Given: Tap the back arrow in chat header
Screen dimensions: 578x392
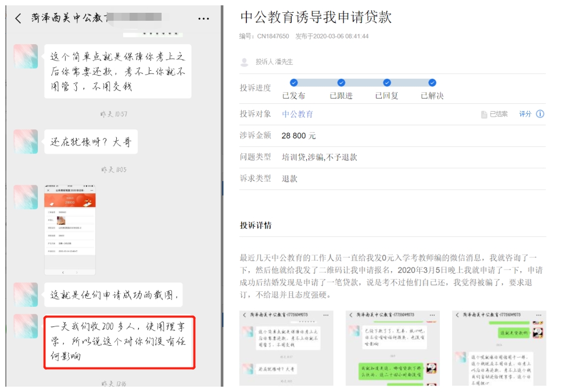Looking at the screenshot, I should 18,19.
